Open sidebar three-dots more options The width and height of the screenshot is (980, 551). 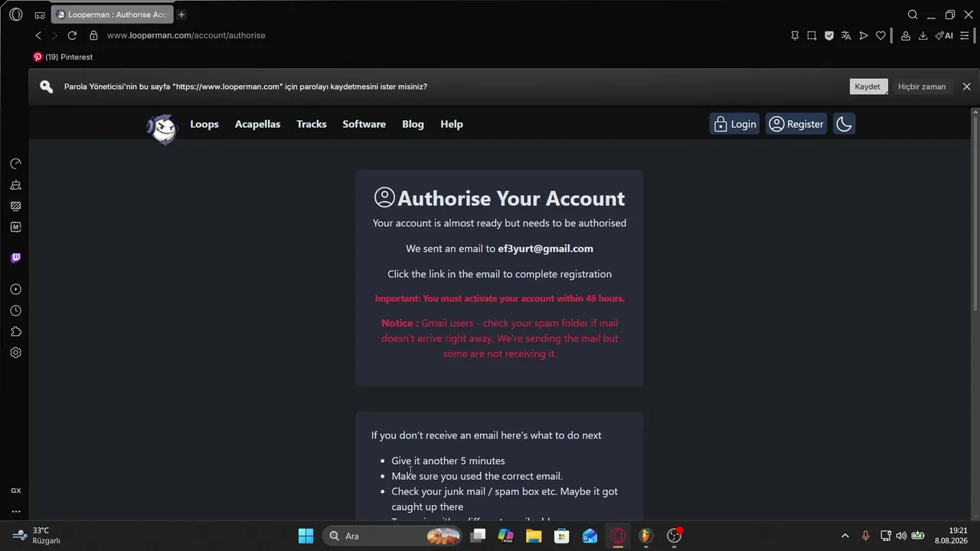(15, 511)
